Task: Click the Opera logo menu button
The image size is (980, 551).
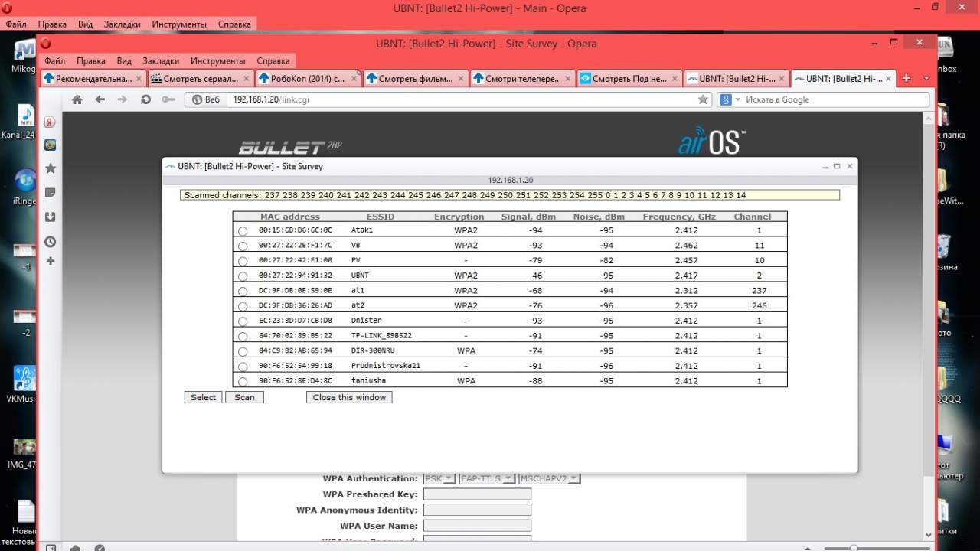Action: point(46,44)
